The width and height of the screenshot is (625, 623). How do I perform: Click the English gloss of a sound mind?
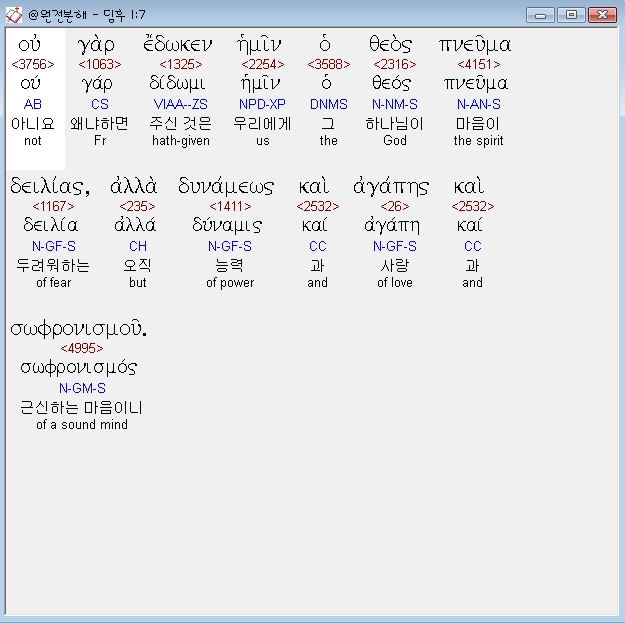(82, 424)
